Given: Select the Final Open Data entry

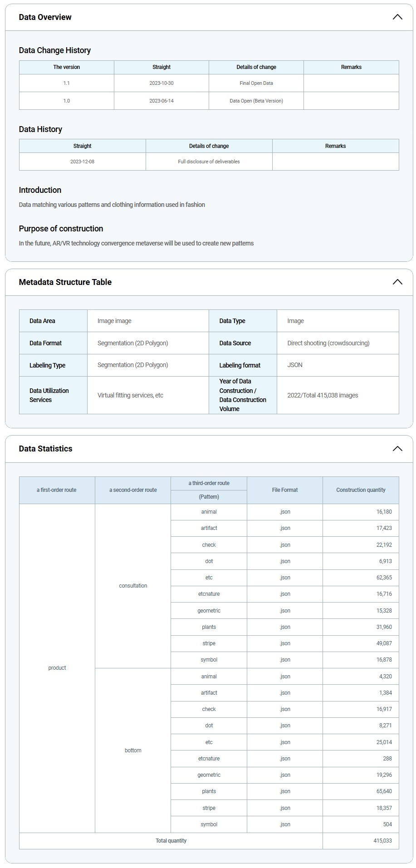Looking at the screenshot, I should (256, 83).
